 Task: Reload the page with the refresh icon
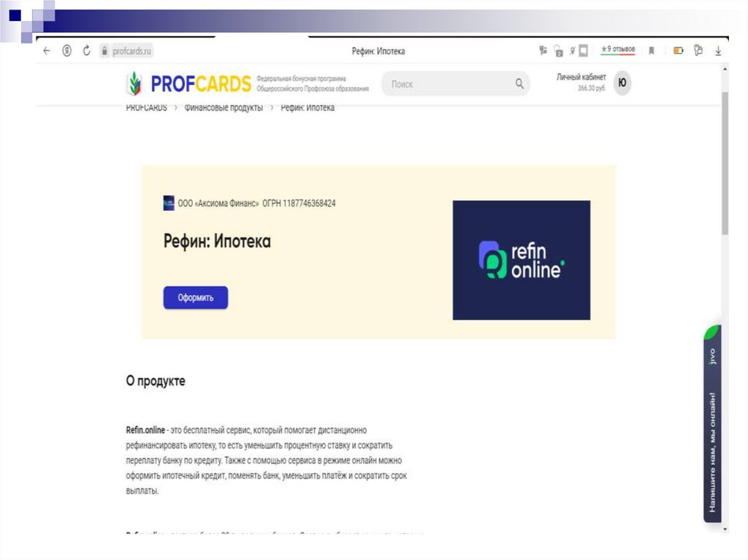[86, 50]
